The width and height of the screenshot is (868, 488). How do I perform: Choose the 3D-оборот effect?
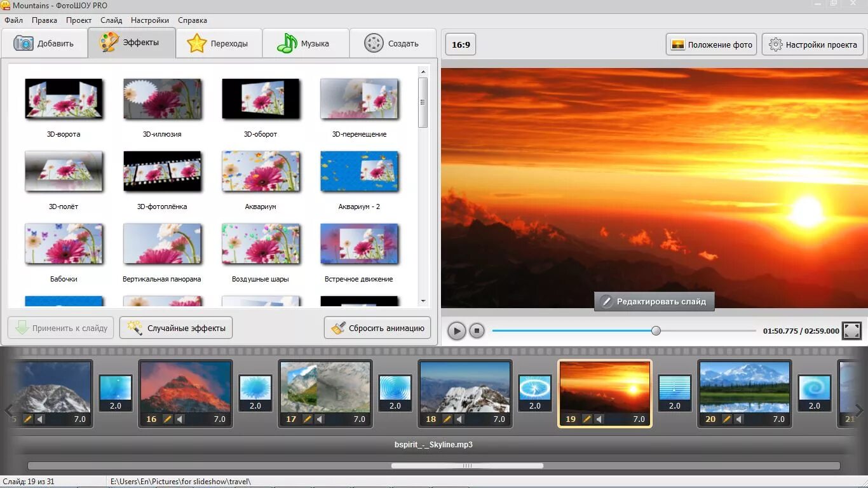click(261, 99)
